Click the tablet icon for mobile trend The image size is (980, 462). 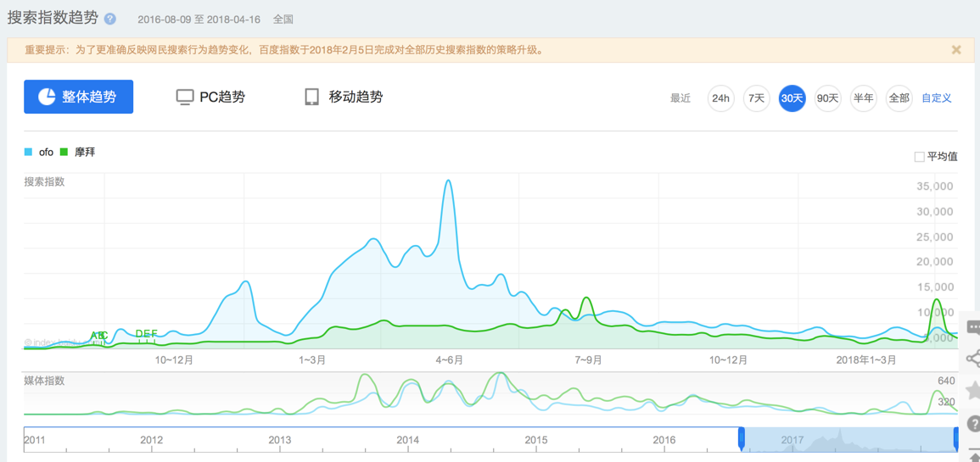(312, 97)
